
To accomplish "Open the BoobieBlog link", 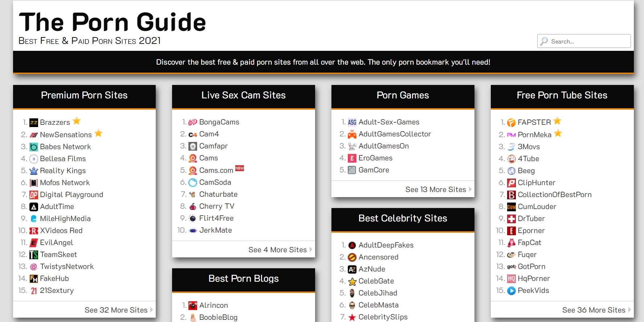I will tap(218, 317).
